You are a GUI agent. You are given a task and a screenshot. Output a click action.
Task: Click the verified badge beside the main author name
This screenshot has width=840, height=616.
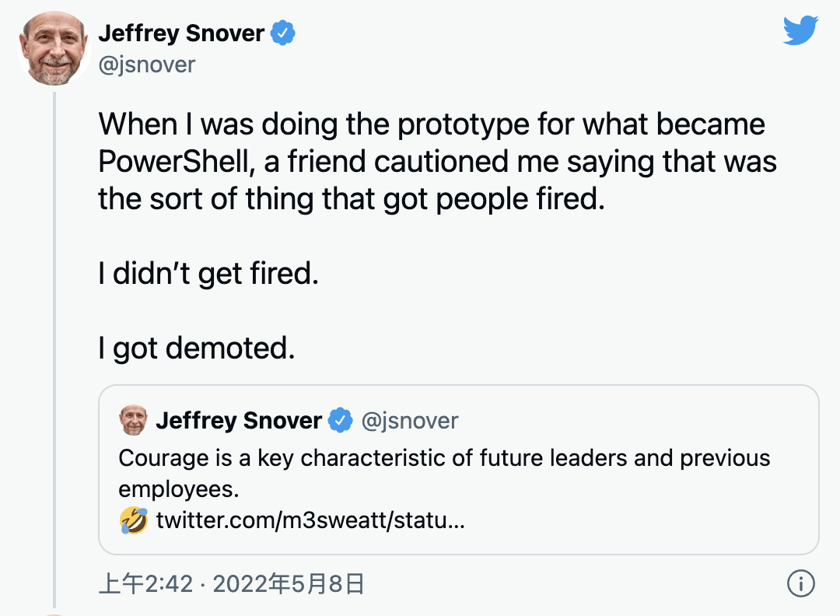(x=282, y=33)
